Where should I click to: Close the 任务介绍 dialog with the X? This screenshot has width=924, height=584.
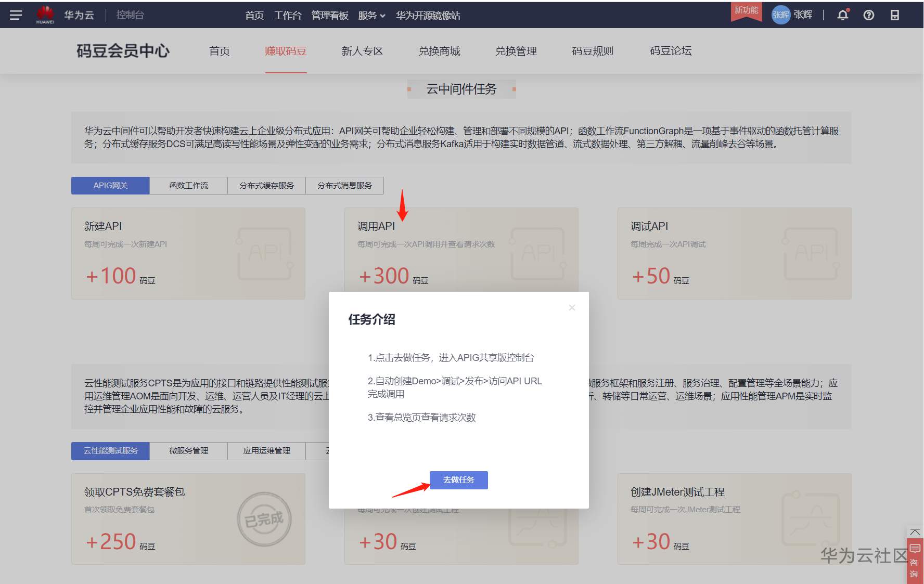coord(572,307)
